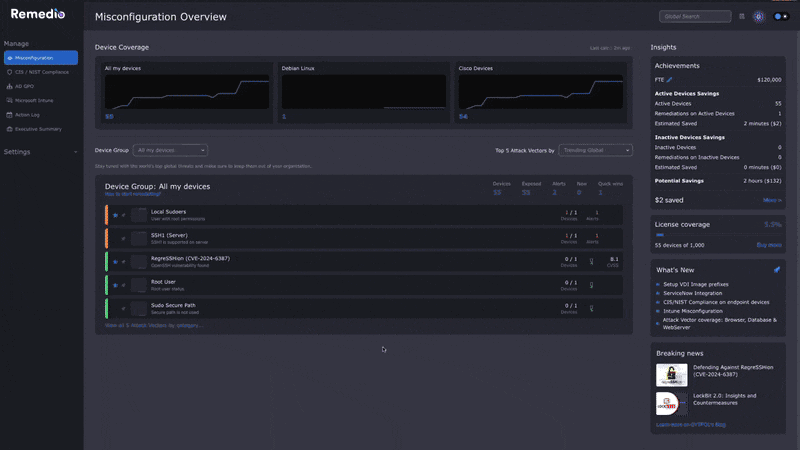The height and width of the screenshot is (450, 800).
Task: Click the green status icon on the RegreSSHion row
Action: pos(591,262)
